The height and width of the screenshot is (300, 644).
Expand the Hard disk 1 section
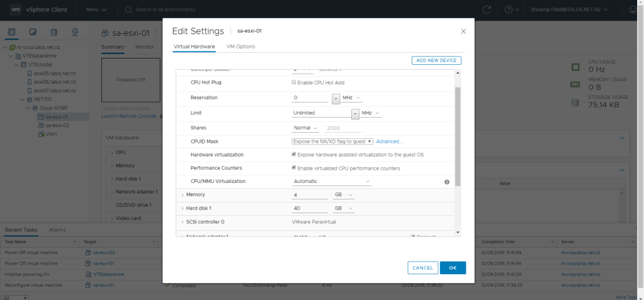[182, 208]
